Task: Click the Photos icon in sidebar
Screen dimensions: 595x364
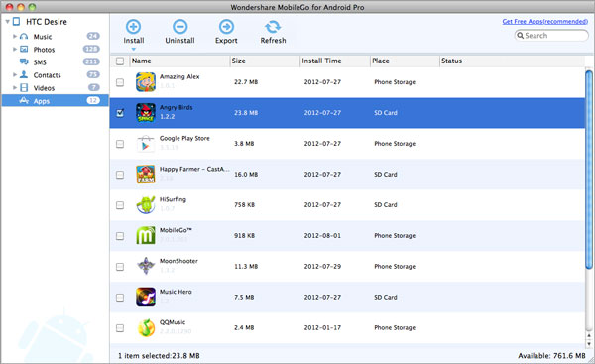Action: pos(24,49)
